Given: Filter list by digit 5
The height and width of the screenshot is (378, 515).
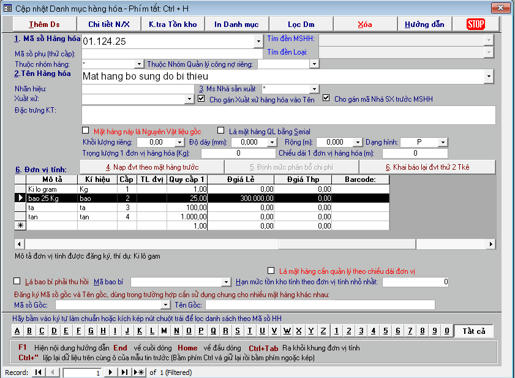Looking at the screenshot, I should 386,331.
